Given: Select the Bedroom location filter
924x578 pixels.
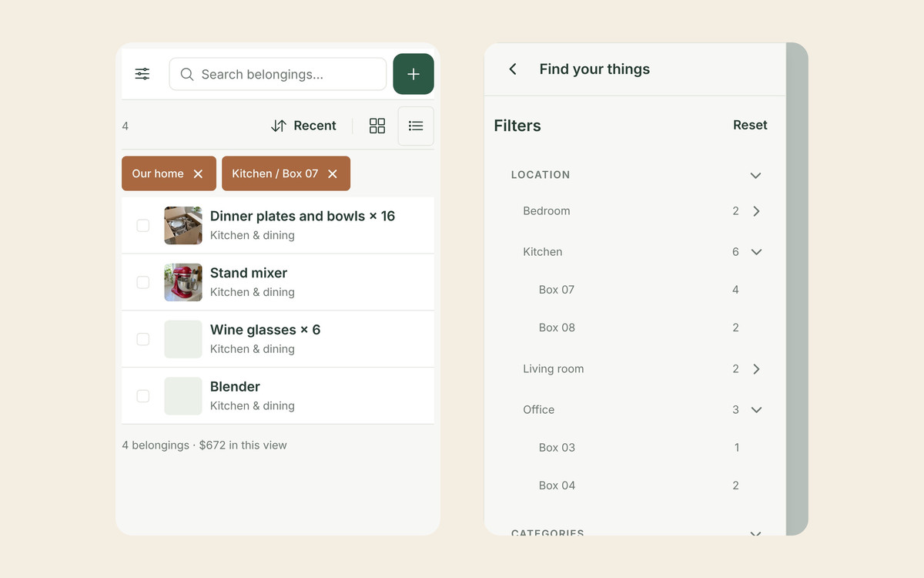Looking at the screenshot, I should pos(547,211).
